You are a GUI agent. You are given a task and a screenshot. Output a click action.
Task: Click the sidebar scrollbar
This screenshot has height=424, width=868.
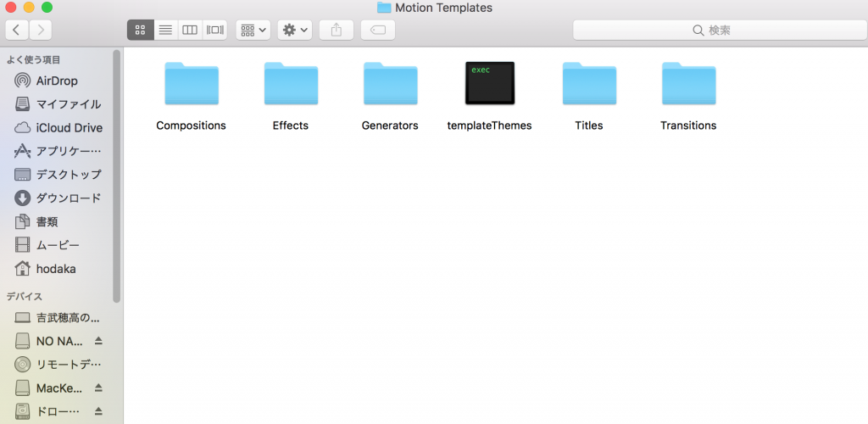click(x=116, y=176)
